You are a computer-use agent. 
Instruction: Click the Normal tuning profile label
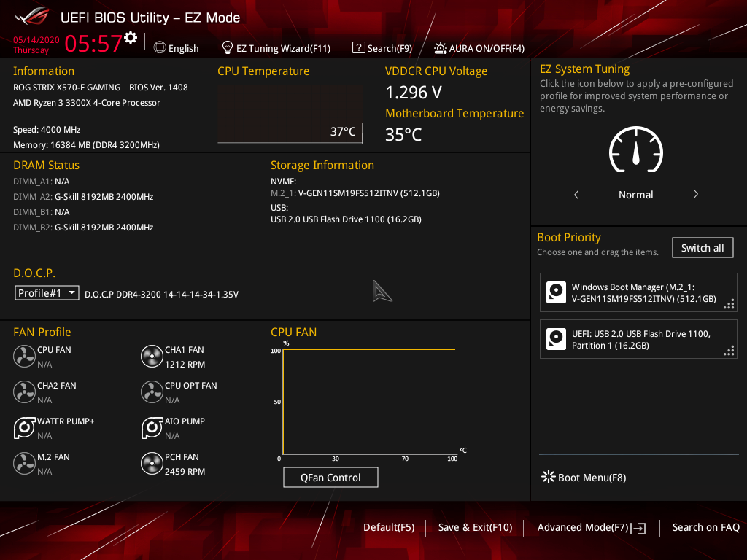pos(635,194)
